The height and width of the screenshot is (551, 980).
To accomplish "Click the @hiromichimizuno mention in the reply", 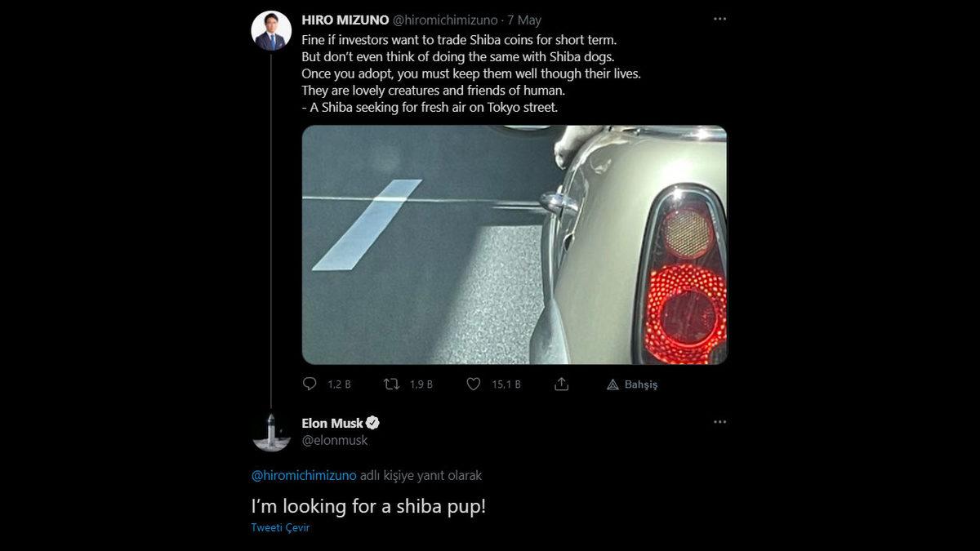I will pos(303,475).
